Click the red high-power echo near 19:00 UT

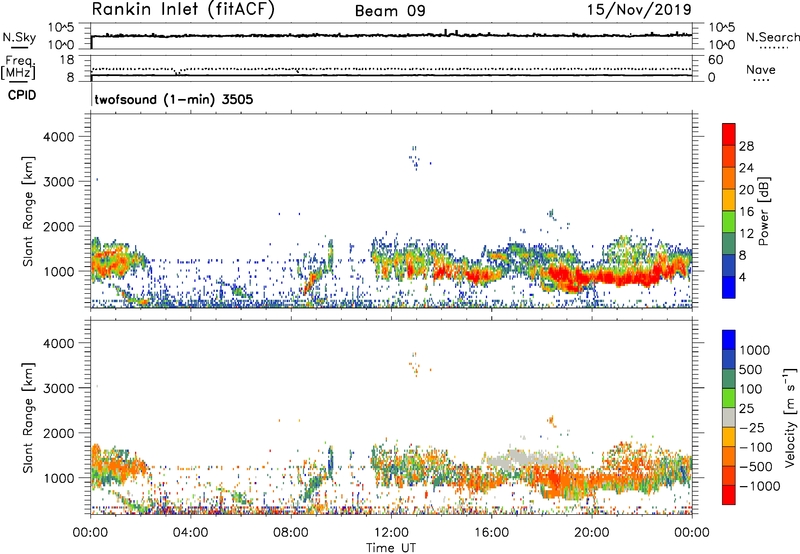(x=569, y=276)
